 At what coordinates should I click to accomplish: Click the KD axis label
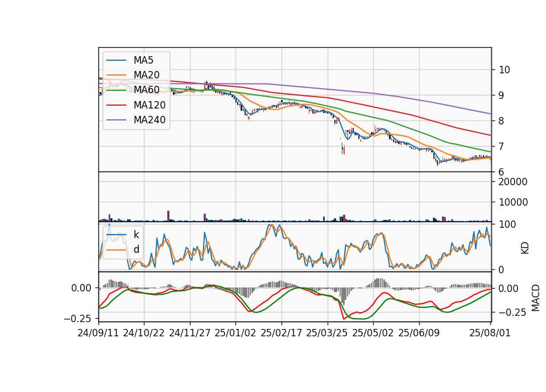(525, 248)
